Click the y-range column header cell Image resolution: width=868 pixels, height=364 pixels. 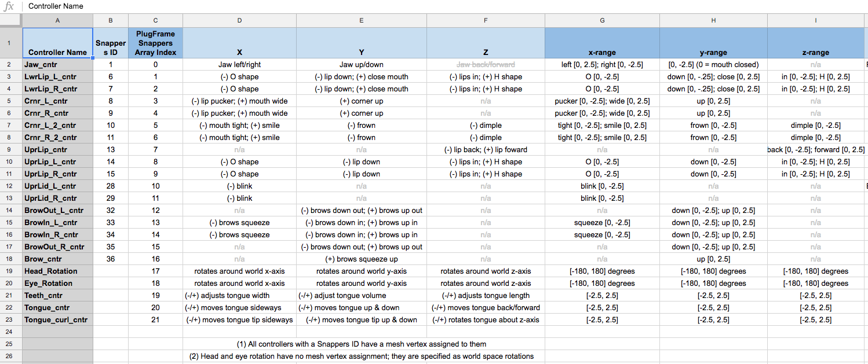click(713, 43)
